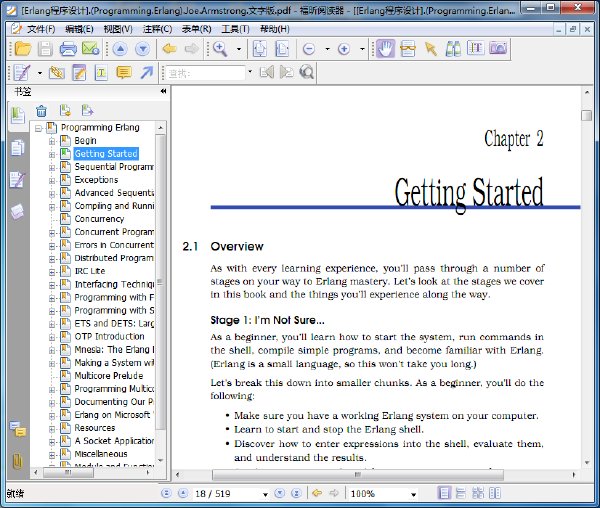This screenshot has height=508, width=600.
Task: Go back to previous view with yellow arrow
Action: (169, 49)
